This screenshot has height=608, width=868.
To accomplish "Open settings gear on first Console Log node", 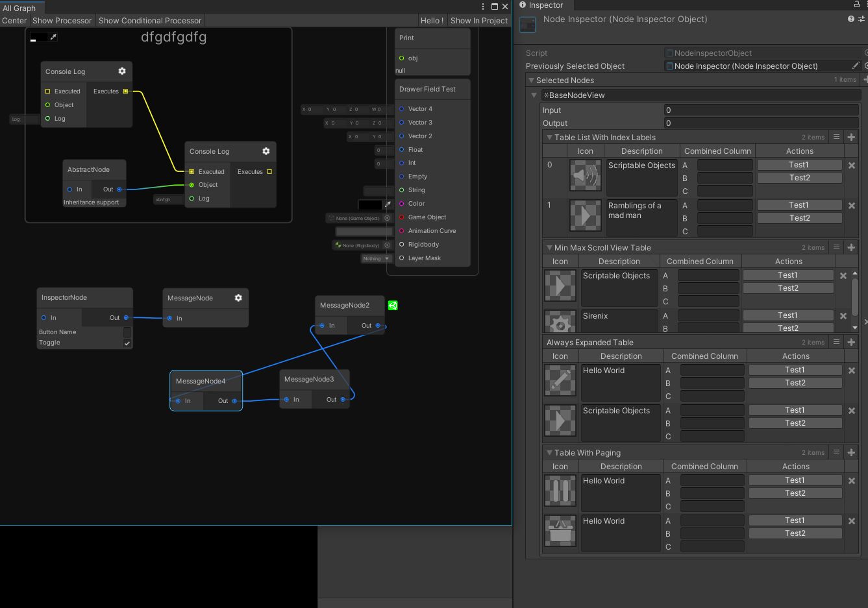I will (x=122, y=71).
